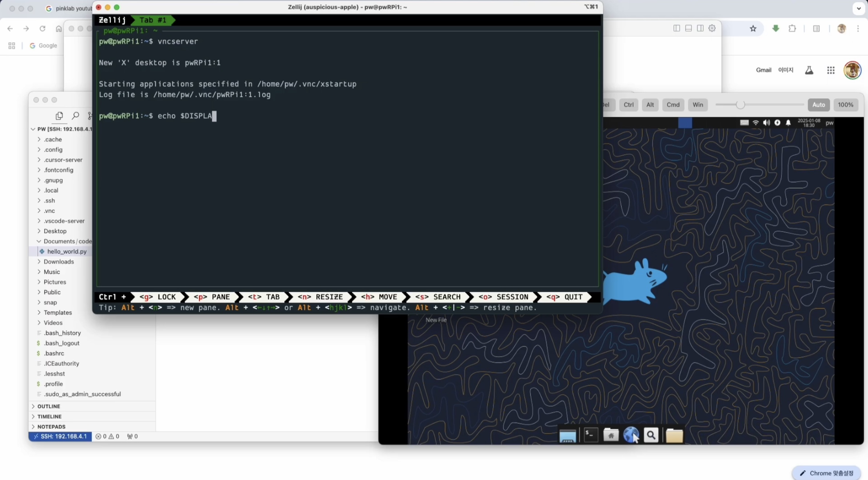The image size is (868, 480).
Task: Select Tab #1 in Zellij
Action: 153,20
